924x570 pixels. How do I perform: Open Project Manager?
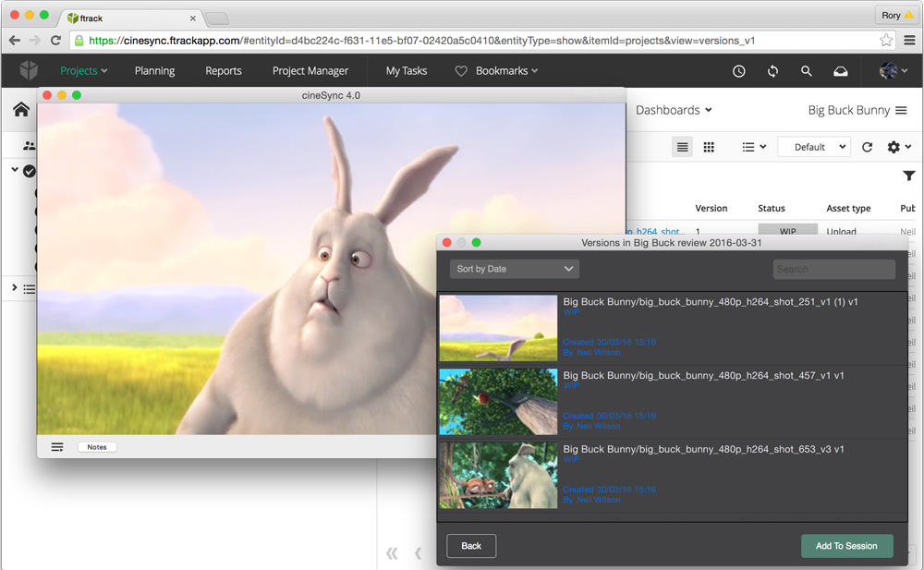310,71
